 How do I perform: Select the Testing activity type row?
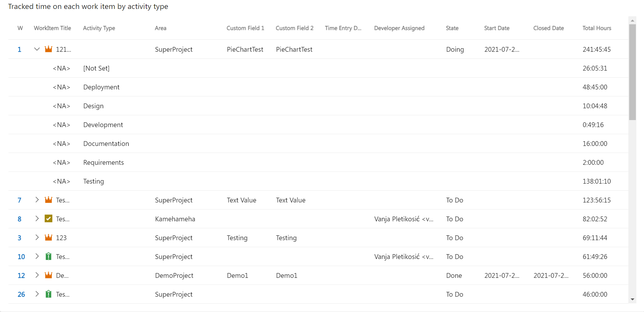point(318,181)
